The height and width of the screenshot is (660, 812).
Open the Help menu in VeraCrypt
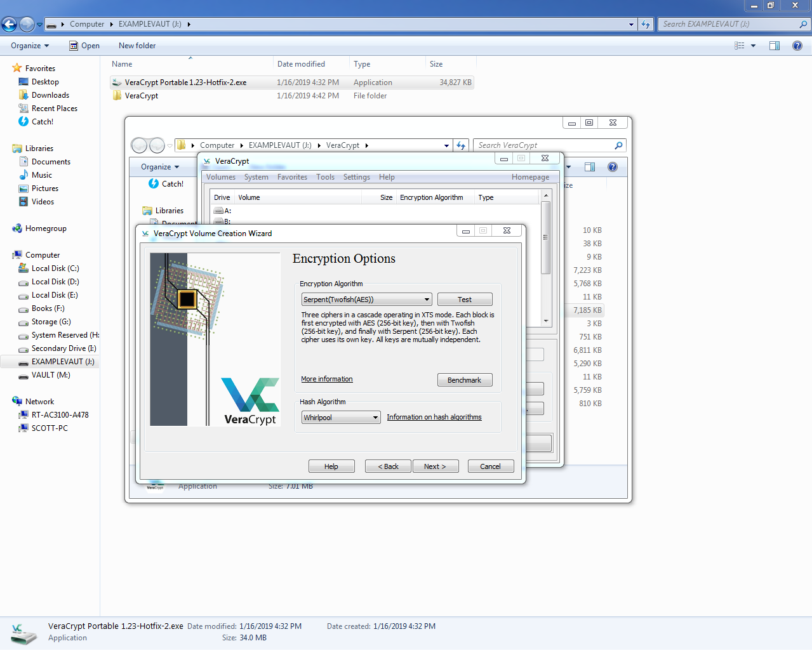387,177
